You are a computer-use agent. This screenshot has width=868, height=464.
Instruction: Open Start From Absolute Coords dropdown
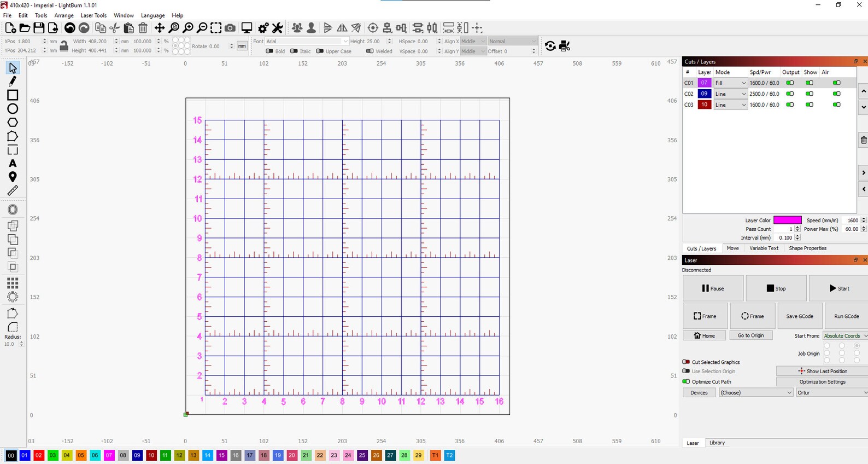pyautogui.click(x=845, y=336)
